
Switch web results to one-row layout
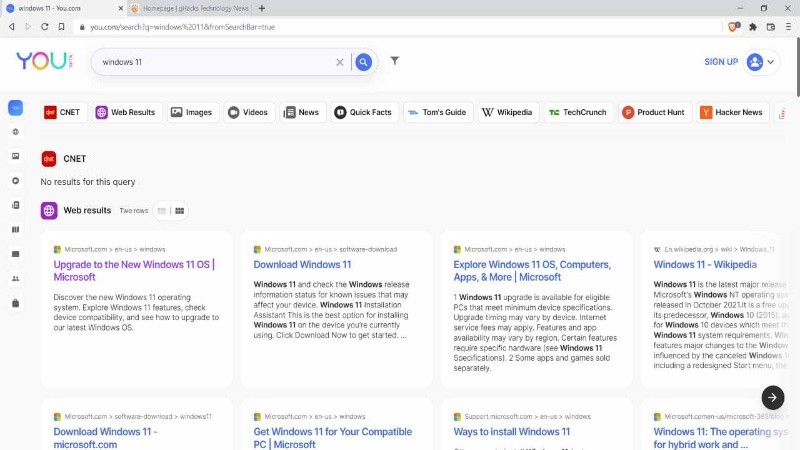point(162,211)
